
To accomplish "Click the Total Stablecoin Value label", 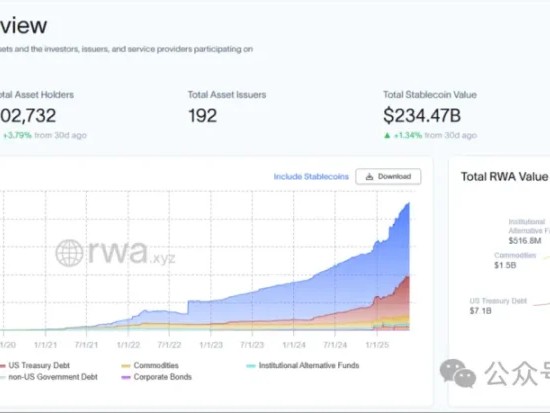I will 430,95.
